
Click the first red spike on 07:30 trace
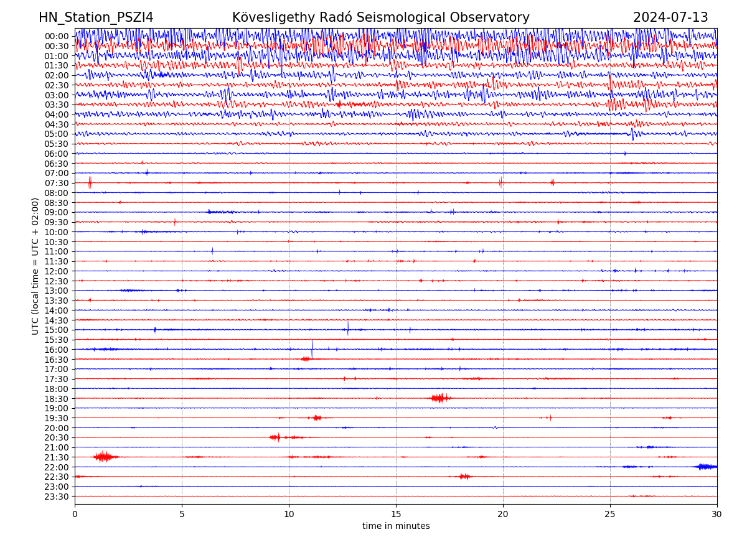[90, 182]
